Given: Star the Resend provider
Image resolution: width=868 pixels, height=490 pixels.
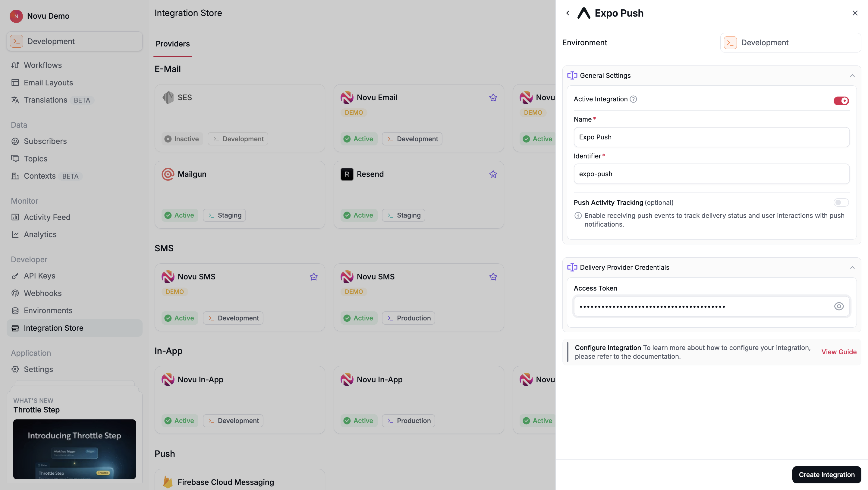Looking at the screenshot, I should coord(493,174).
